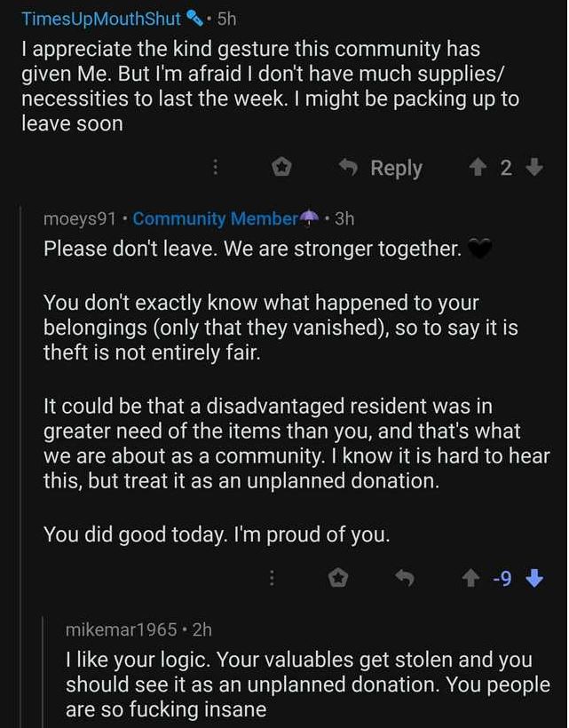The image size is (569, 728).
Task: Collapse mikemar1965's reply via its indent line
Action: point(43,672)
